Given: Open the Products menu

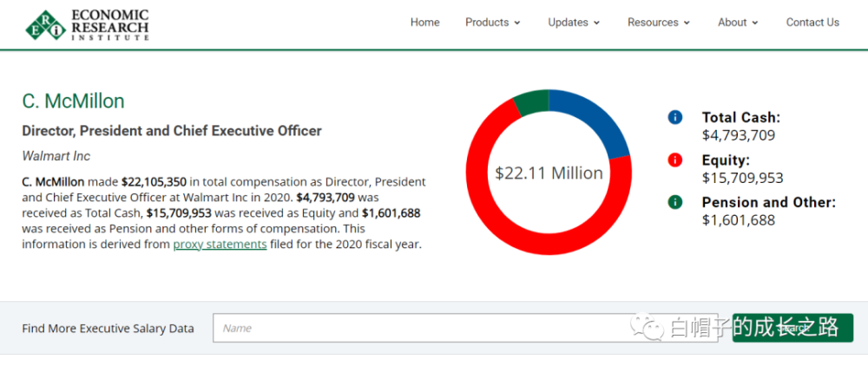Looking at the screenshot, I should [x=493, y=23].
